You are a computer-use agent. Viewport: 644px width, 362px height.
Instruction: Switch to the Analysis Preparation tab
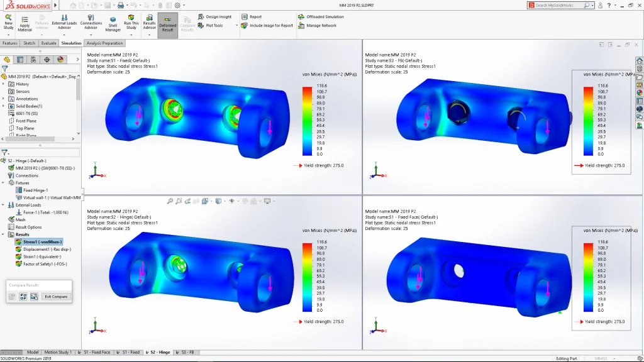pyautogui.click(x=105, y=43)
